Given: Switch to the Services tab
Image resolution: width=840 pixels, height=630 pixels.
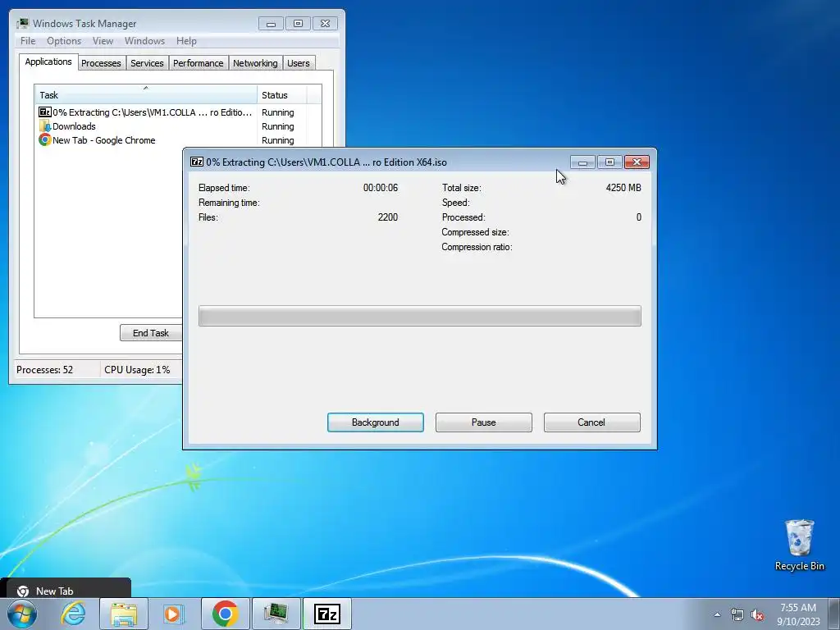Looking at the screenshot, I should [x=147, y=63].
